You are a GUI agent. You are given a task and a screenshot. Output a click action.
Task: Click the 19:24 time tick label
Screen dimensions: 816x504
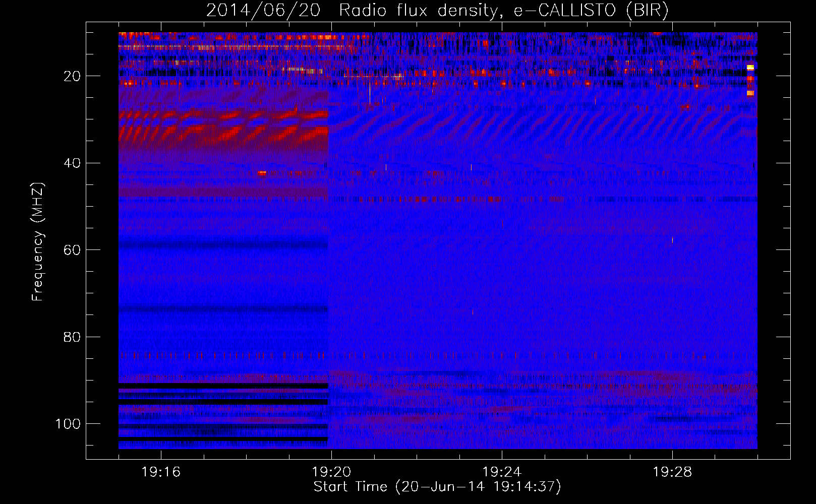click(502, 472)
